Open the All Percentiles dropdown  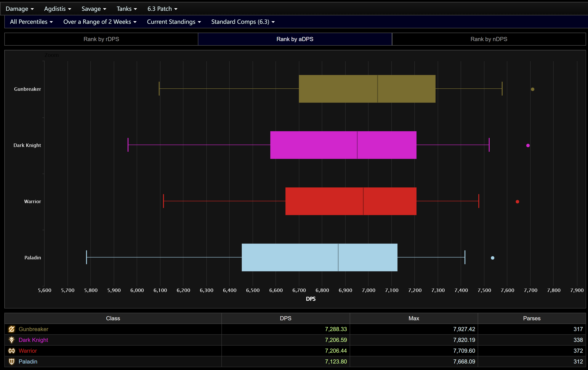[31, 22]
